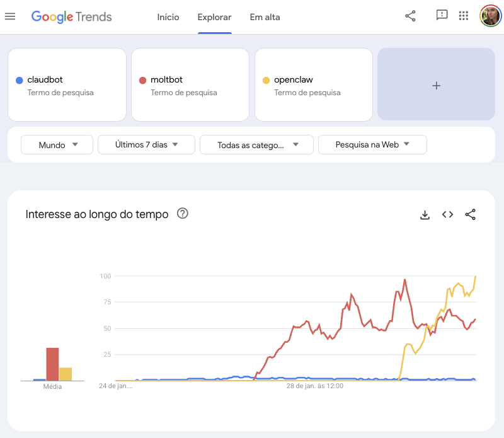The image size is (504, 438).
Task: Go to the Início tab
Action: tap(168, 17)
